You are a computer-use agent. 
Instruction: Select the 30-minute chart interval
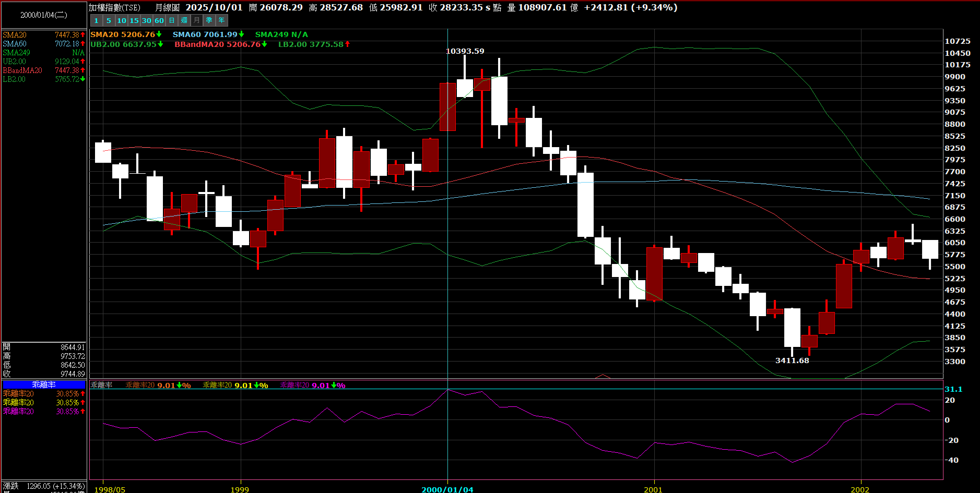[x=147, y=20]
